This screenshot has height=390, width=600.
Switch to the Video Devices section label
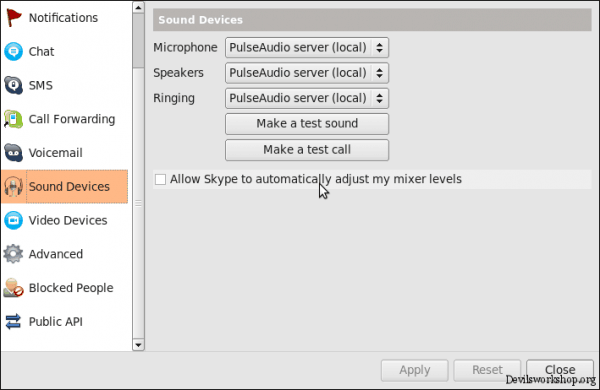point(68,220)
